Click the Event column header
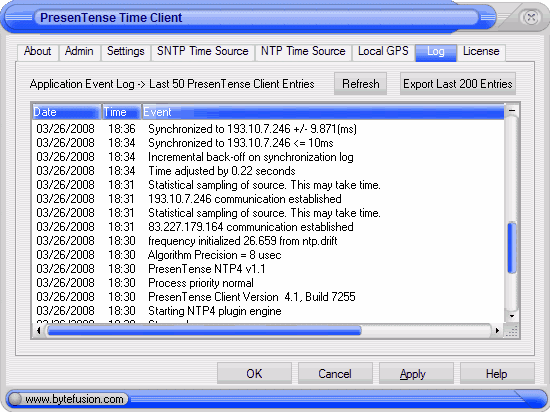The image size is (550, 412). coord(323,112)
